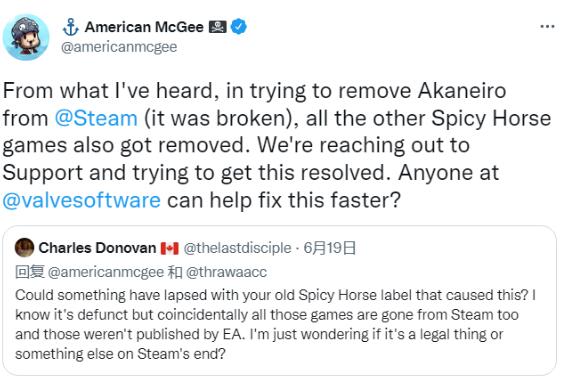The height and width of the screenshot is (381, 564).
Task: Open the @americanmcgee handle under the name
Action: click(119, 47)
